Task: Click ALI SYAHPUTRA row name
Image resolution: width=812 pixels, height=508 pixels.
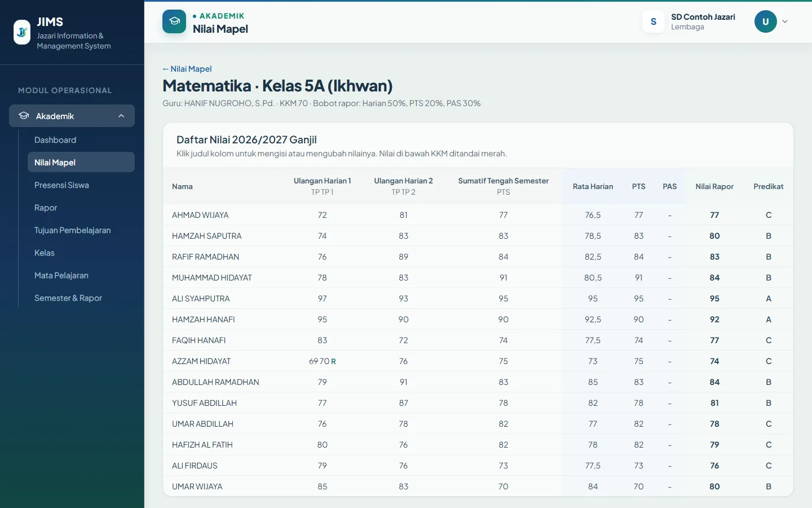Action: pyautogui.click(x=201, y=299)
